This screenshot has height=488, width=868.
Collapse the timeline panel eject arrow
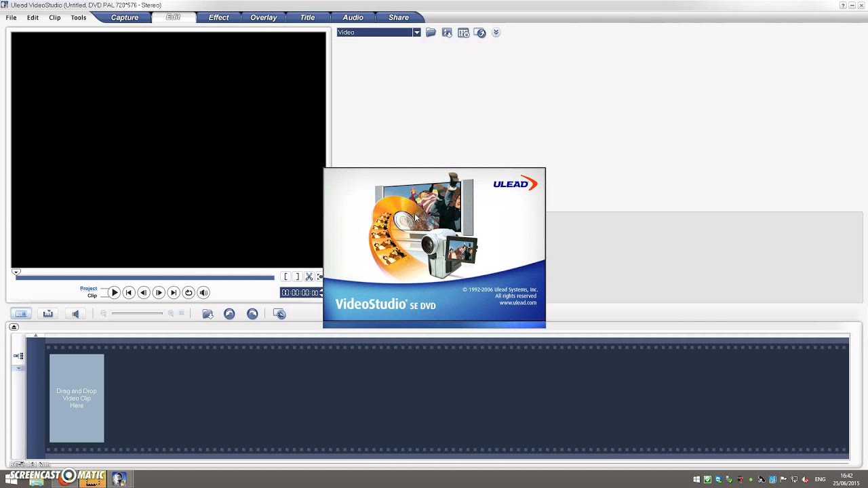click(14, 327)
